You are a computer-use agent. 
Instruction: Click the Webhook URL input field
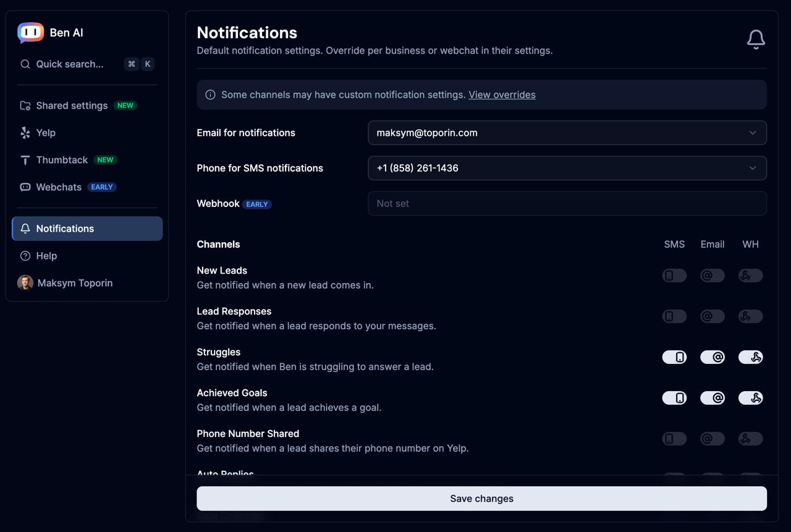[x=567, y=203]
